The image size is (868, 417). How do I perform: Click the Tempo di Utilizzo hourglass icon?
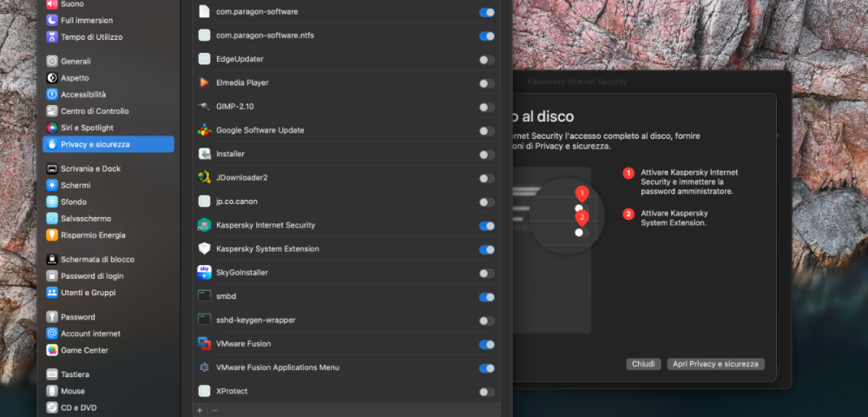(x=52, y=37)
